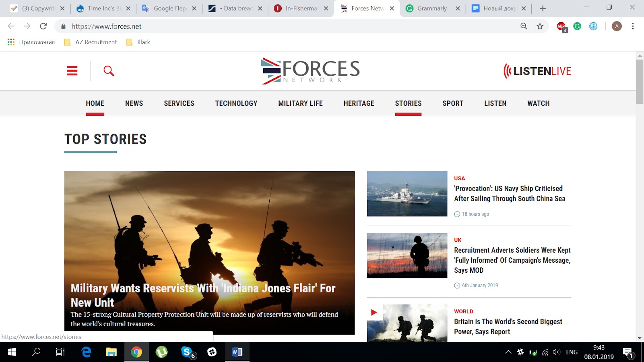Reload the page with the refresh icon
The width and height of the screenshot is (644, 362).
[x=43, y=26]
